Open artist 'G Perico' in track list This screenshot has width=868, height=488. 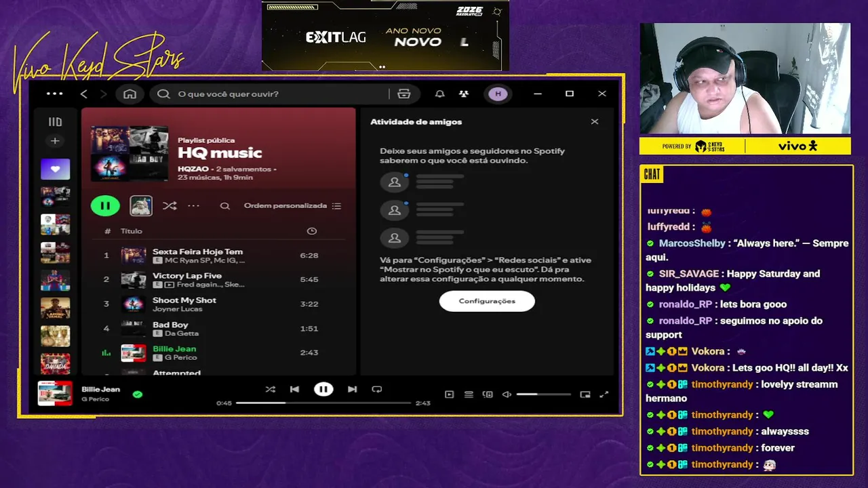[180, 357]
